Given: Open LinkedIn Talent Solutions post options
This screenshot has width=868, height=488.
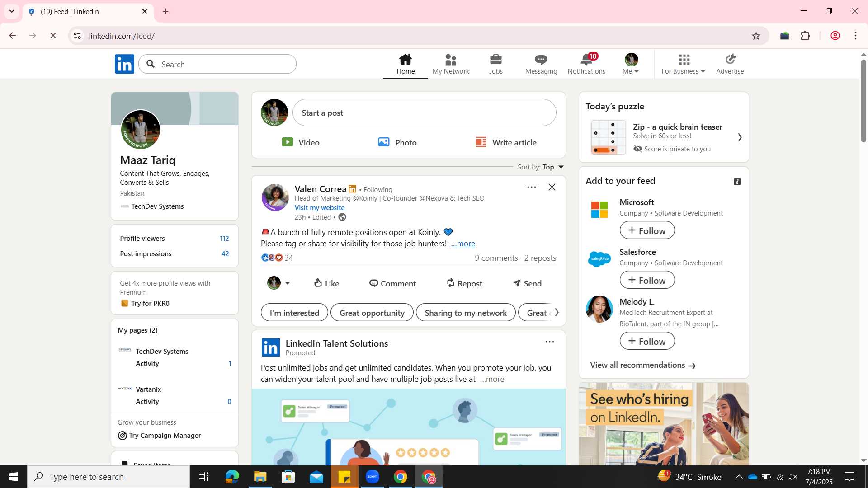Looking at the screenshot, I should pos(549,342).
